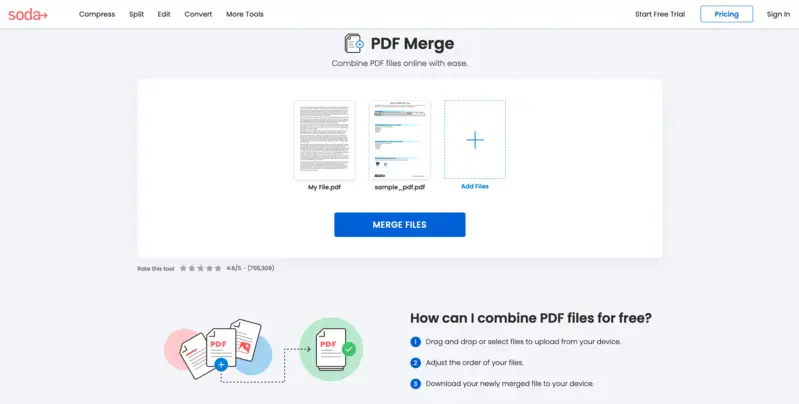
Task: Rate the tool one star
Action: [183, 268]
